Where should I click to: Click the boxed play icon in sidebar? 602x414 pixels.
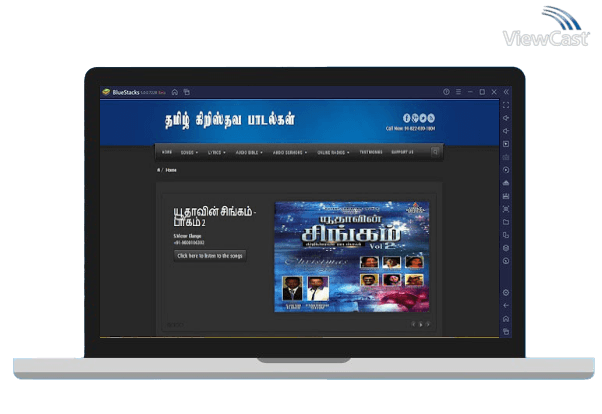[506, 144]
